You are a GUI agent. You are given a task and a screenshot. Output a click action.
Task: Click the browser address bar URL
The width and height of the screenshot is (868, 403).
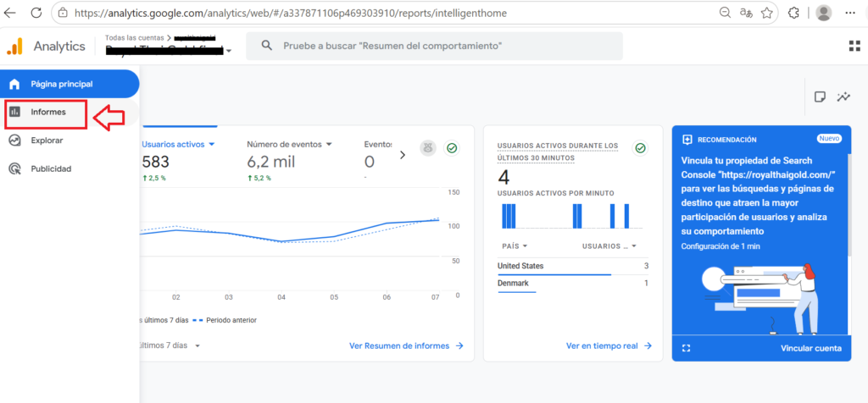click(290, 12)
